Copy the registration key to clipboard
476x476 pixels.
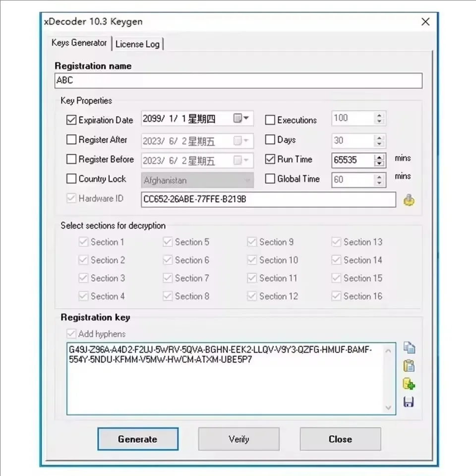point(409,348)
